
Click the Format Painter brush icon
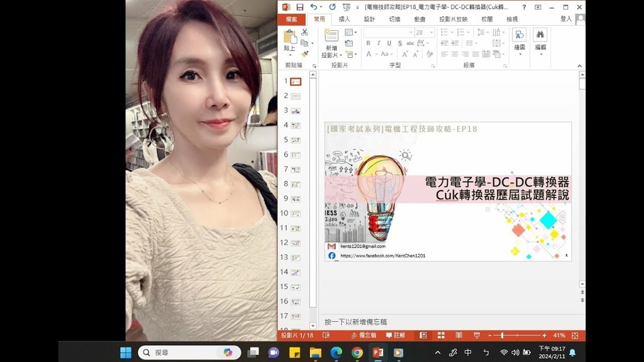click(305, 54)
